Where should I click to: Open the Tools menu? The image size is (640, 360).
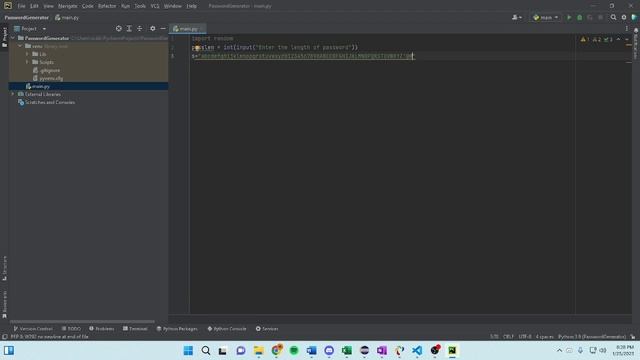(x=140, y=6)
